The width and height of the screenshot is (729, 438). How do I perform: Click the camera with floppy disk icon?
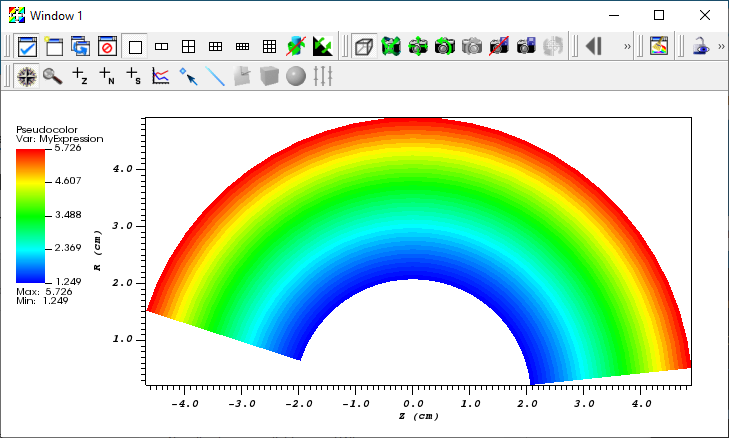point(526,46)
